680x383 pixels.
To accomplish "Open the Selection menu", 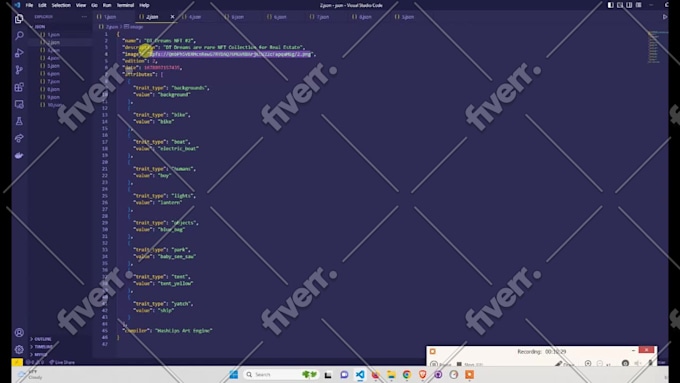I will (x=61, y=5).
